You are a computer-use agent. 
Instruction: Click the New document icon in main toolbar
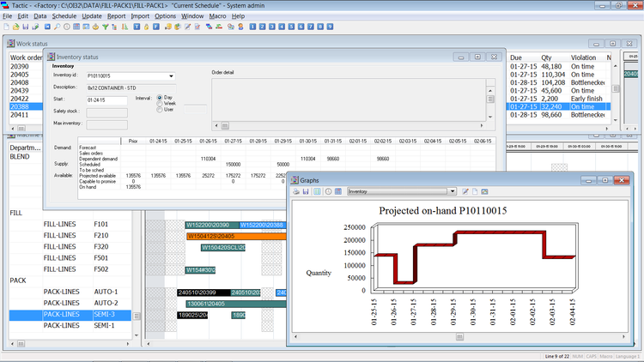pos(7,27)
